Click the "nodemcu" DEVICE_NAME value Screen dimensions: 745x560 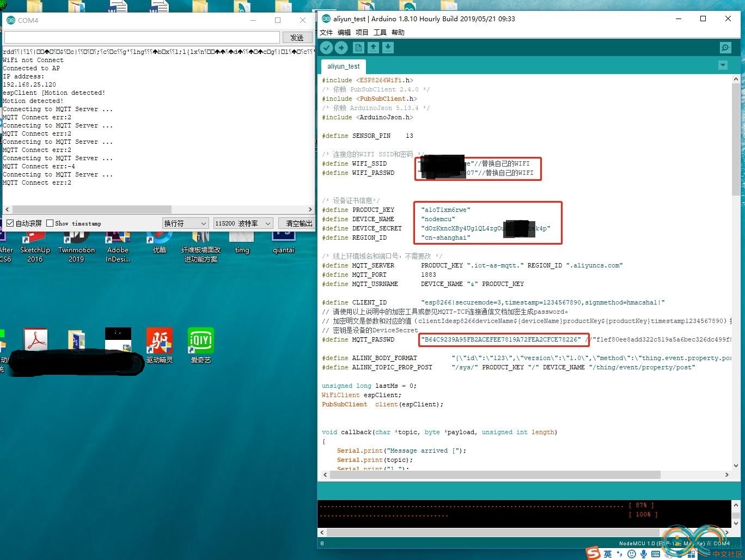(x=438, y=219)
